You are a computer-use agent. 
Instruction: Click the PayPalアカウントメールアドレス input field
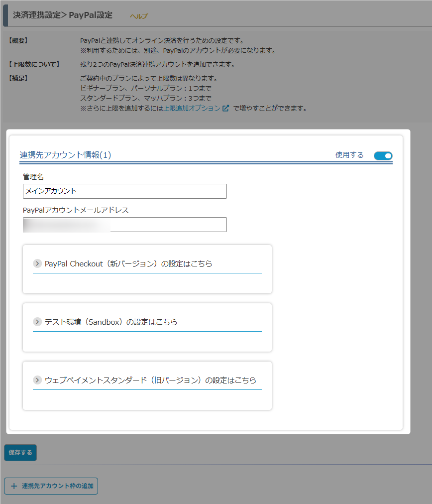[124, 225]
